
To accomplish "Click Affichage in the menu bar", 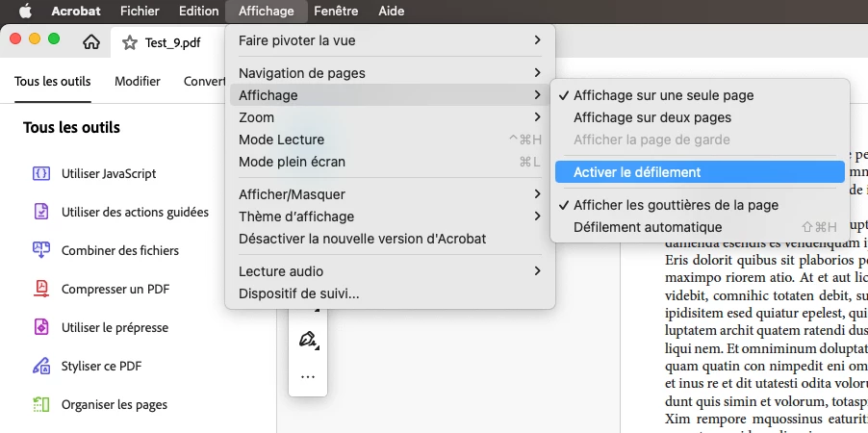I will 267,12.
